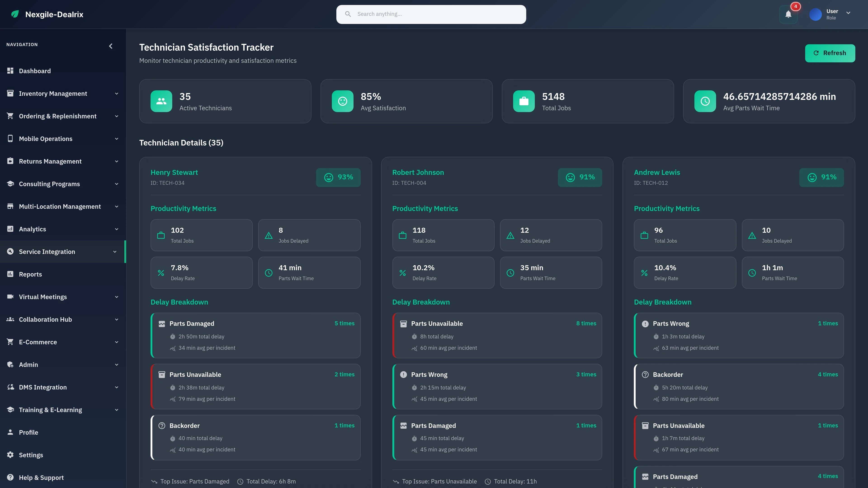Click the Refresh button
The image size is (868, 488).
[x=830, y=53]
